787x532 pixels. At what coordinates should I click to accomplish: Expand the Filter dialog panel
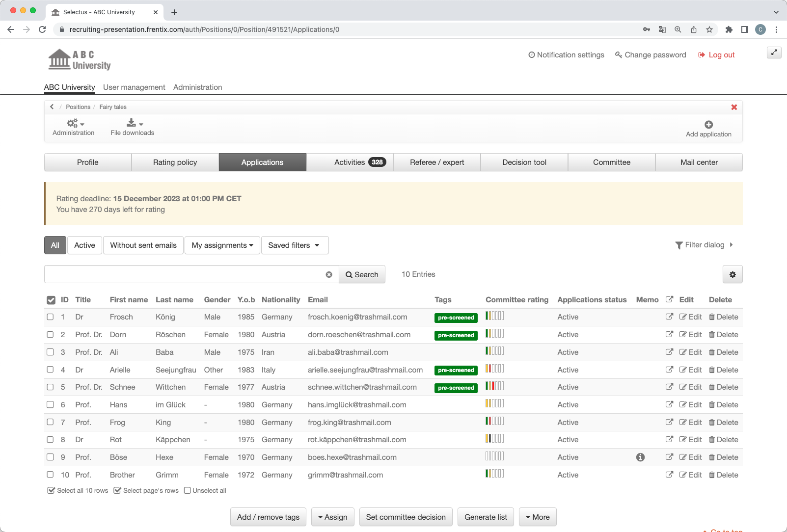(x=704, y=245)
